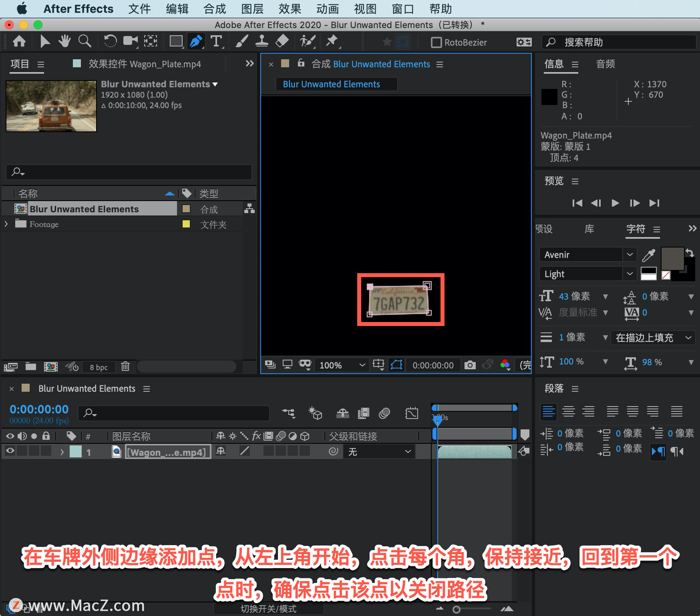This screenshot has width=700, height=616.
Task: Open the 窗口 menu
Action: (403, 9)
